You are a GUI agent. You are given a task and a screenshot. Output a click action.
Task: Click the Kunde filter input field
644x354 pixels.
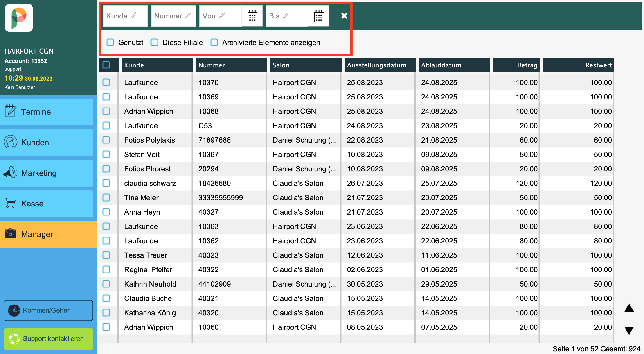click(125, 16)
